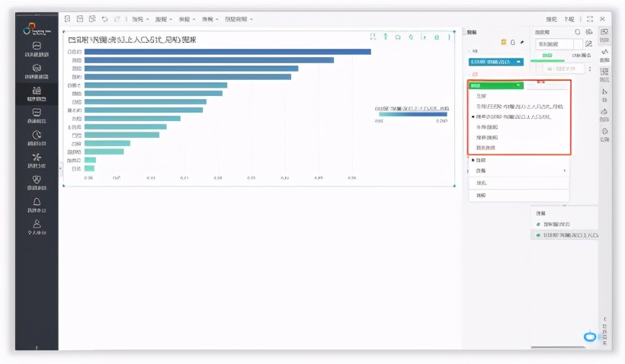Click the save-as icon beside the save icon
This screenshot has width=625, height=364.
pos(92,19)
